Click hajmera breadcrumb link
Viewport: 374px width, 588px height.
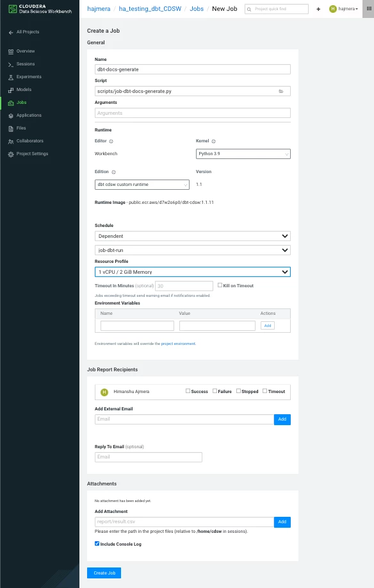(99, 8)
